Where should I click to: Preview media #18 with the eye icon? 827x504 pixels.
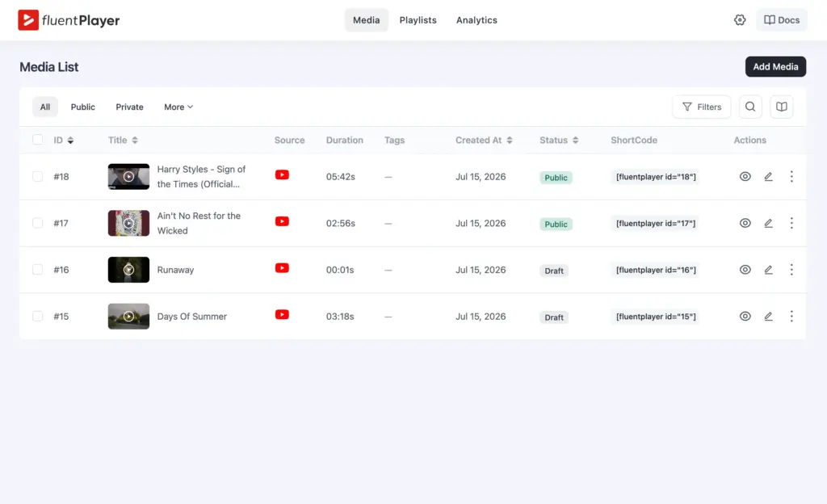point(745,177)
